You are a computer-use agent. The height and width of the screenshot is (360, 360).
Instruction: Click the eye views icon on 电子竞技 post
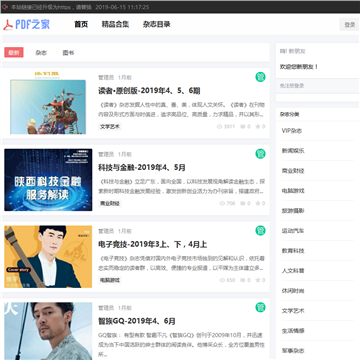[x=222, y=280]
